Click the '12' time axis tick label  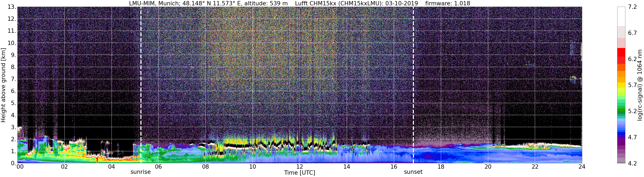tap(299, 167)
